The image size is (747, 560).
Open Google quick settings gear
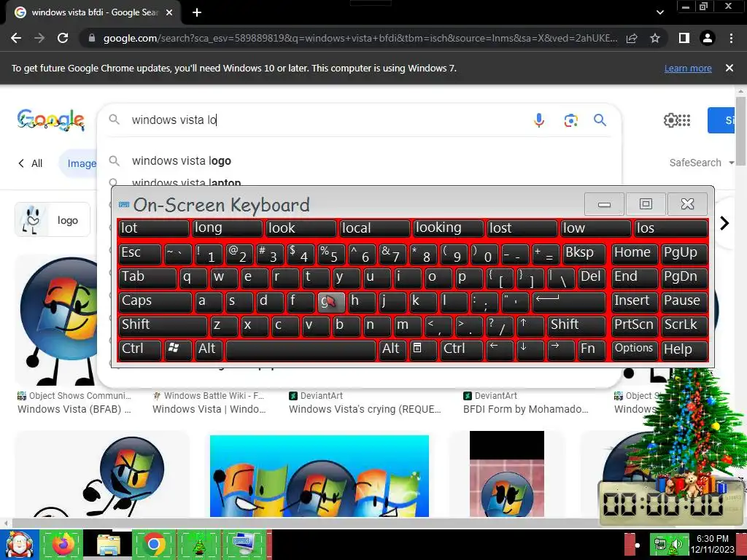(x=670, y=120)
